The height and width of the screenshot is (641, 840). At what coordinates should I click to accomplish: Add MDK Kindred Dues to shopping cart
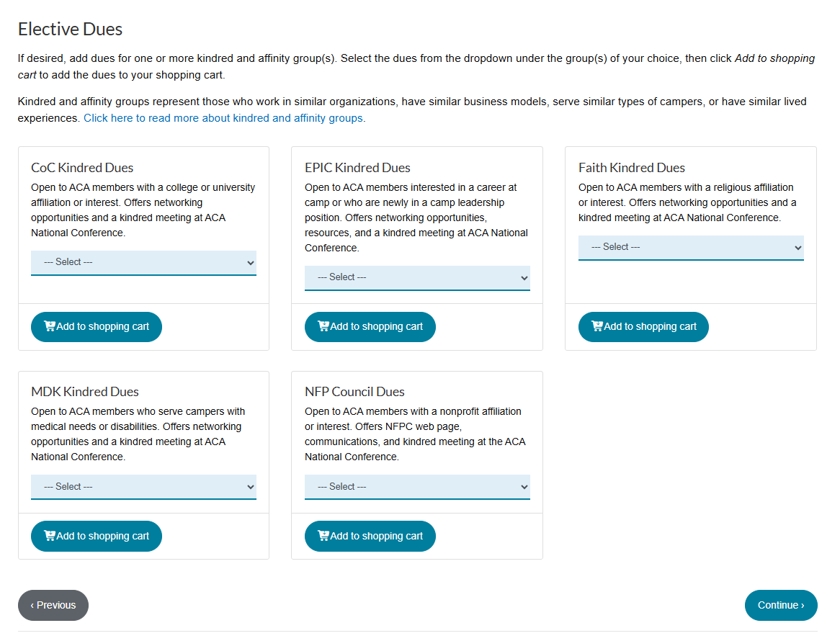[97, 536]
